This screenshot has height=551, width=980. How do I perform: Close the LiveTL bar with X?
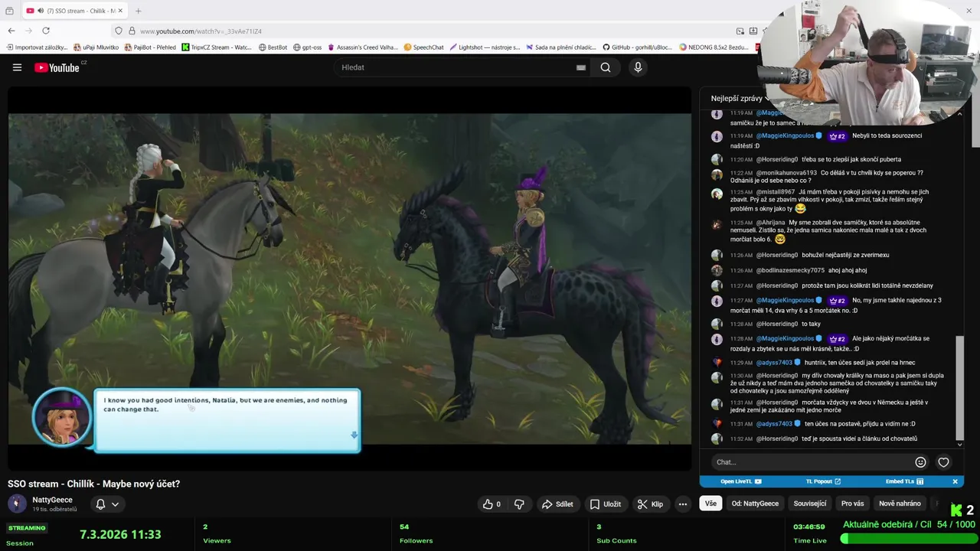(955, 481)
